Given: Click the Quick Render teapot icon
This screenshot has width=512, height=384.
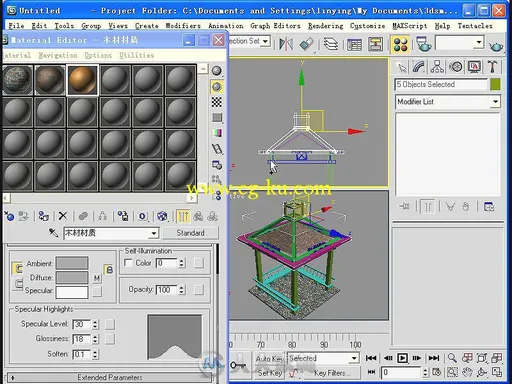Looking at the screenshot, I should click(x=496, y=46).
